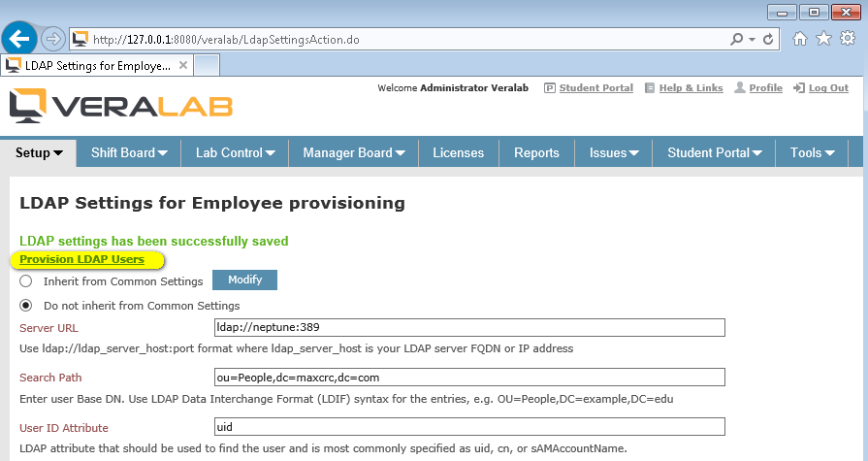The image size is (868, 461).
Task: Expand the Lab Control menu
Action: (x=235, y=153)
